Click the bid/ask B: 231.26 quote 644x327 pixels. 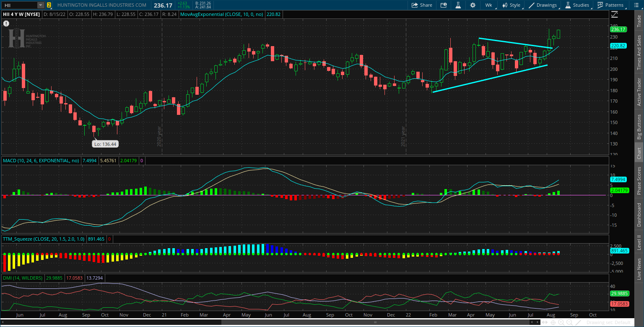point(203,3)
